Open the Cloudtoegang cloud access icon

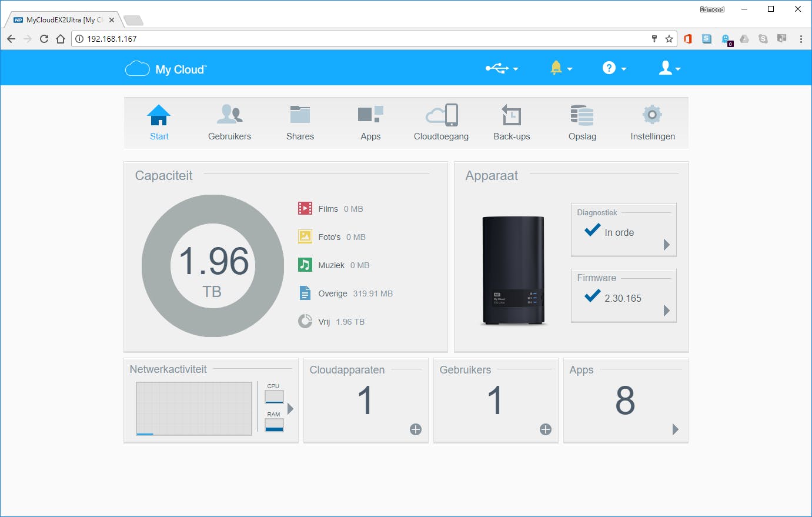click(442, 115)
